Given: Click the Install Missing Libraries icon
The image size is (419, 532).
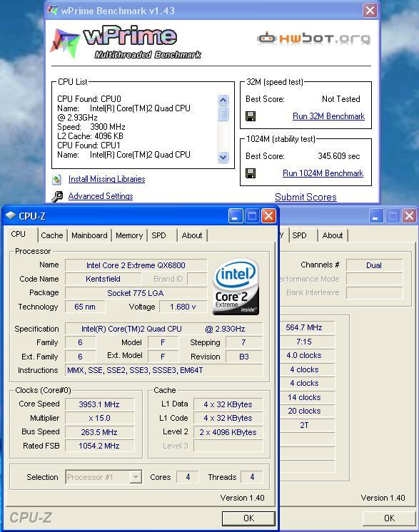Looking at the screenshot, I should [57, 179].
